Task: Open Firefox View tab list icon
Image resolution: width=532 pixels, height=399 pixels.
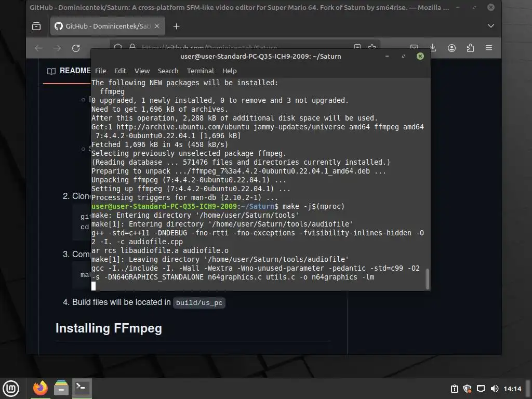Action: [36, 26]
